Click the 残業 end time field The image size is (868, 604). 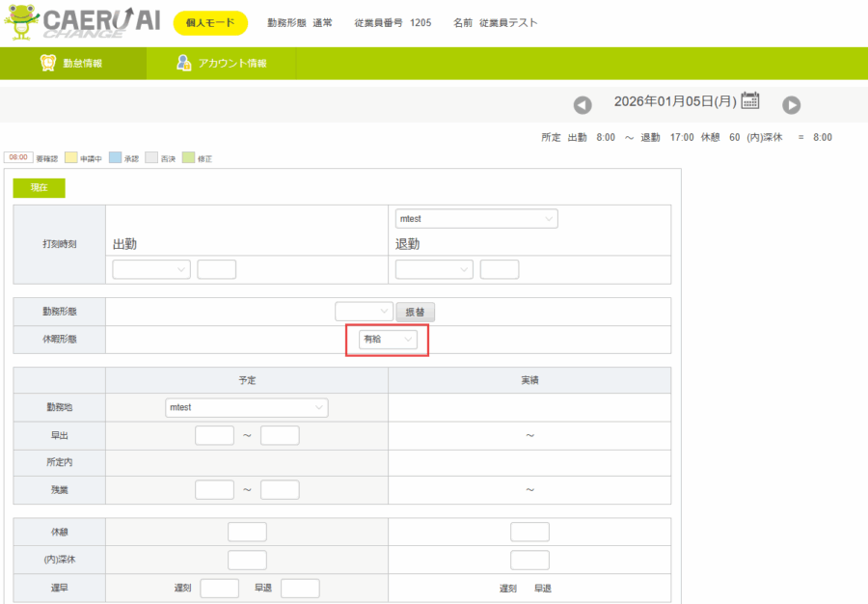pos(280,489)
